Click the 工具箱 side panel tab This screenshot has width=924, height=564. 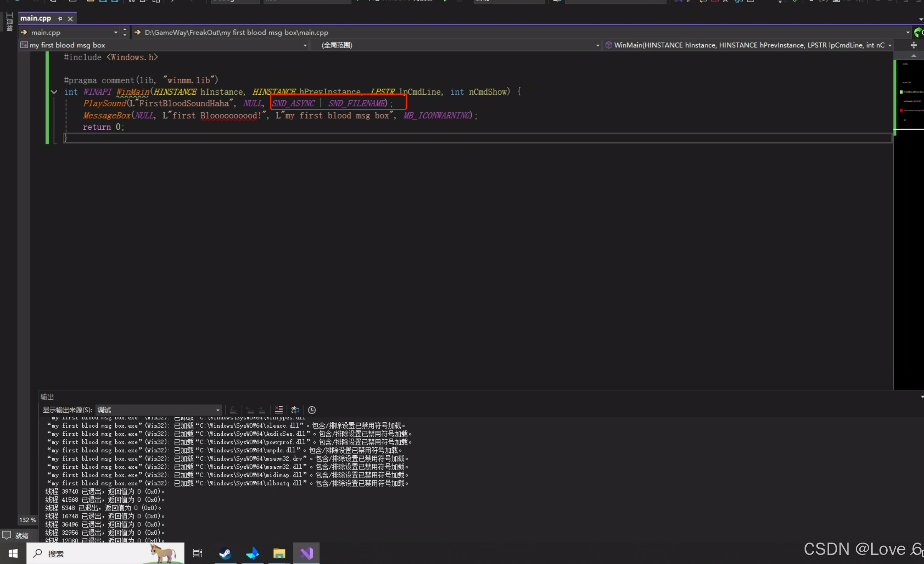click(9, 22)
